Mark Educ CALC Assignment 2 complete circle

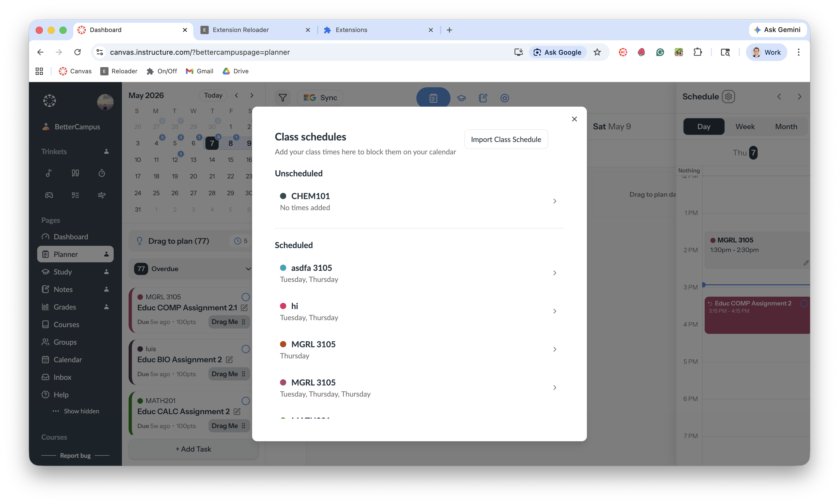pos(245,401)
